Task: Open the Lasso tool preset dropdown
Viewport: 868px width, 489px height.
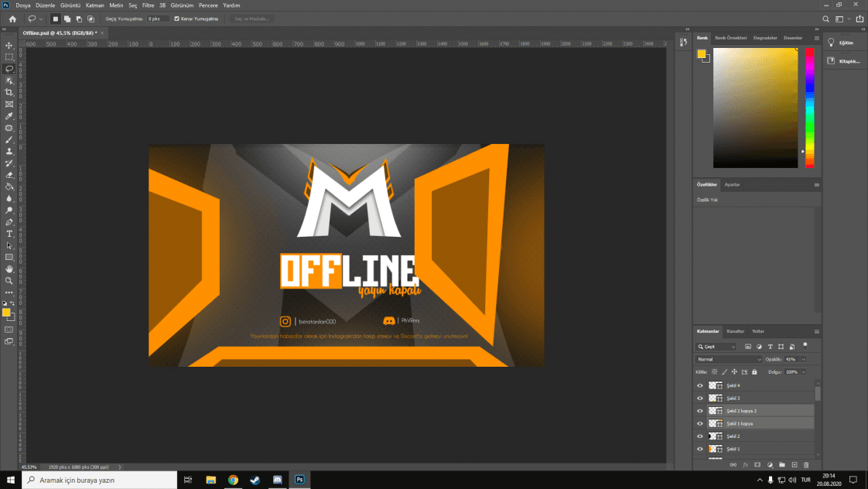Action: (x=40, y=19)
